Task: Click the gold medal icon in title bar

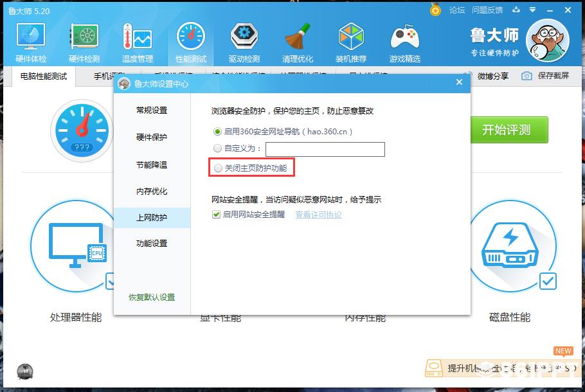Action: pos(435,10)
